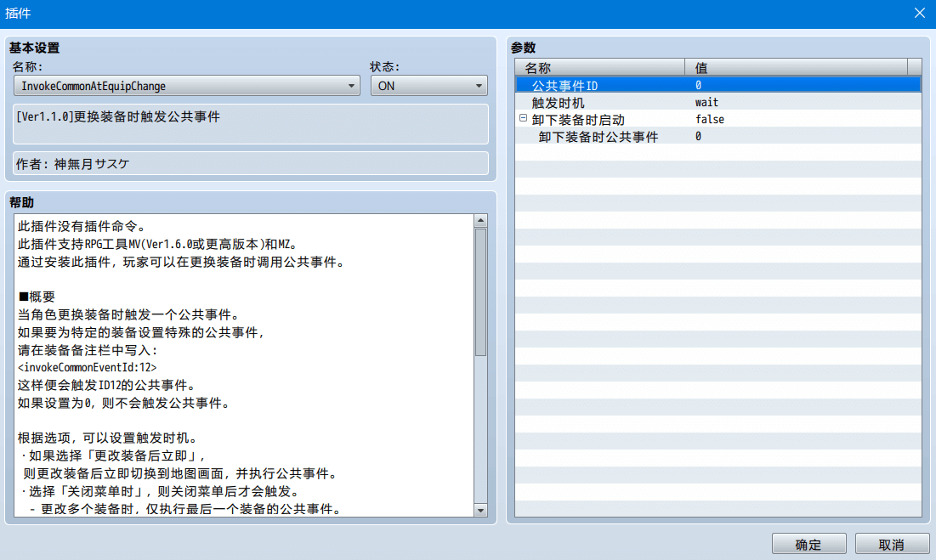Screen dimensions: 936x560
Task: Click the wait value of 触发时机
Action: pos(706,103)
